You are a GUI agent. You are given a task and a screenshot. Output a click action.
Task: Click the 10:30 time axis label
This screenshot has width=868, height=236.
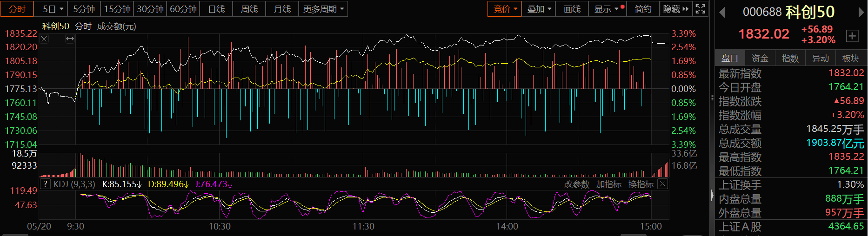220,226
